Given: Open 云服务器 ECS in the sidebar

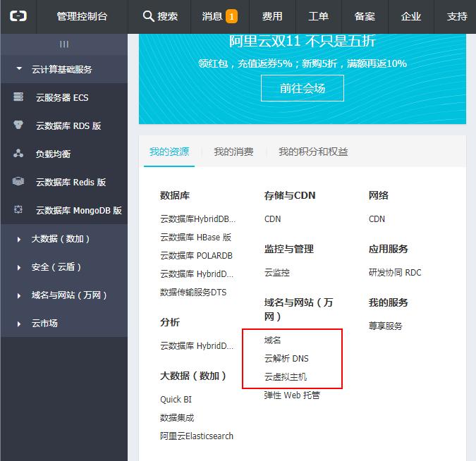Looking at the screenshot, I should point(62,97).
